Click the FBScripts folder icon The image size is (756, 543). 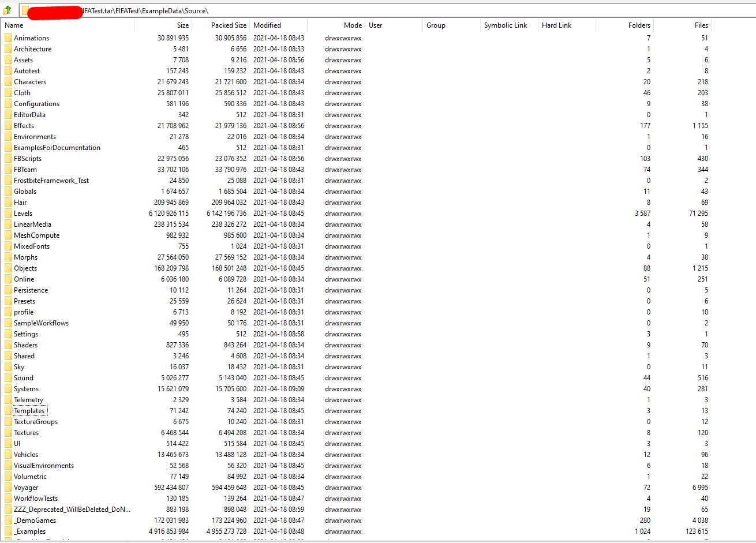pos(8,159)
